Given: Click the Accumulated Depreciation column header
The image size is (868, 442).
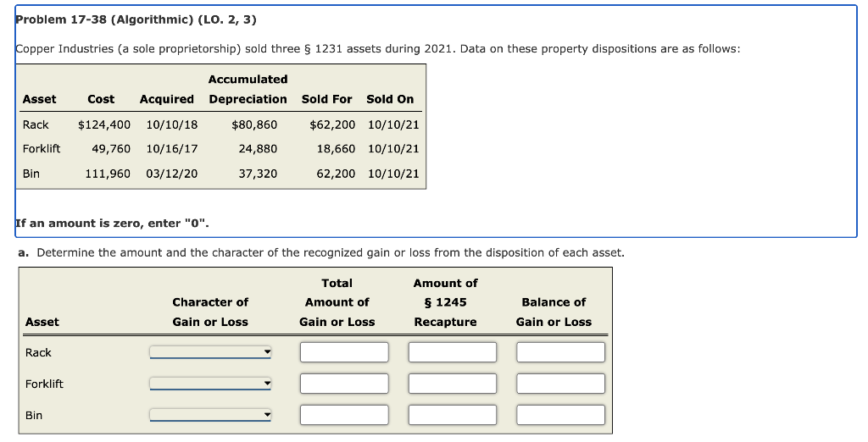Looking at the screenshot, I should [x=248, y=90].
